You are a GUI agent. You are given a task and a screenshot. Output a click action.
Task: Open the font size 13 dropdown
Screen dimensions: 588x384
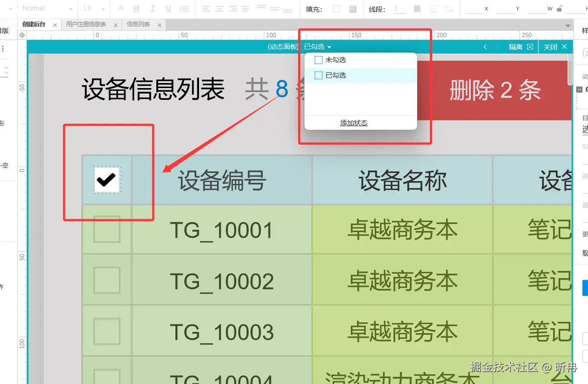pos(94,9)
